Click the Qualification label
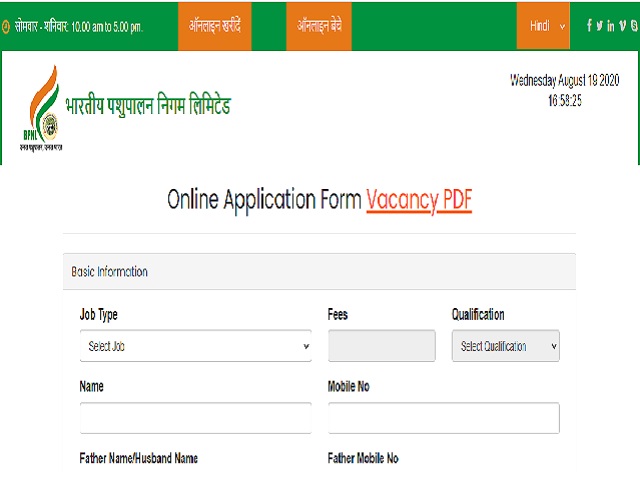This screenshot has height=480, width=640. point(478,314)
